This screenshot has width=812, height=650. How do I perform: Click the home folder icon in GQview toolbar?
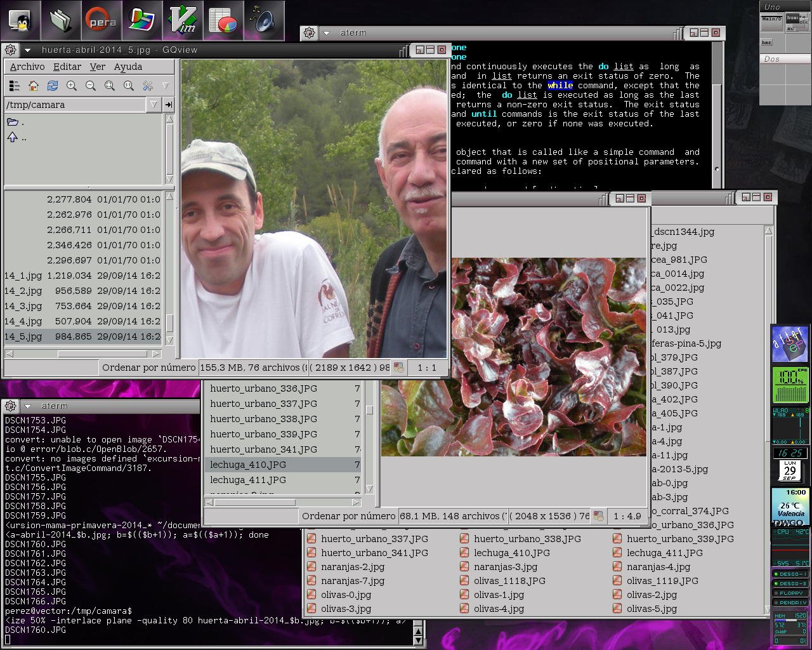click(34, 85)
